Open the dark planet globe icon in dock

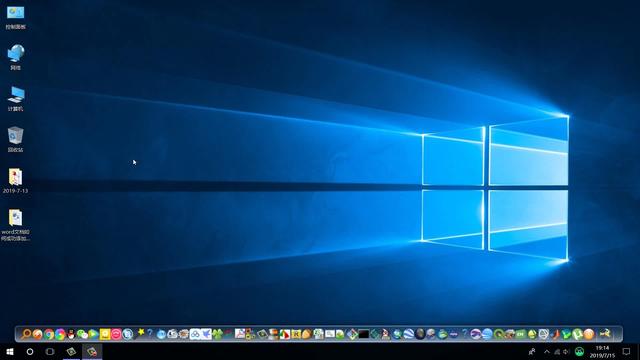[x=420, y=334]
